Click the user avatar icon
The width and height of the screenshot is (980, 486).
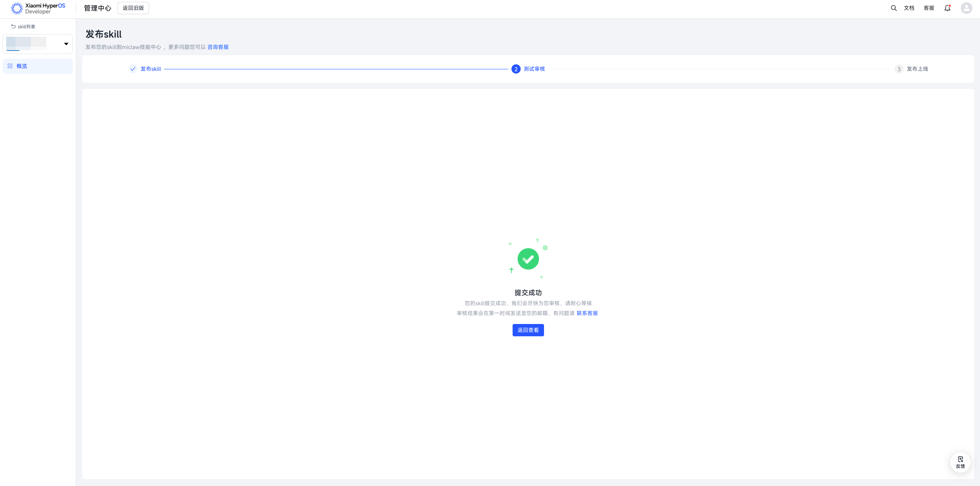click(966, 8)
